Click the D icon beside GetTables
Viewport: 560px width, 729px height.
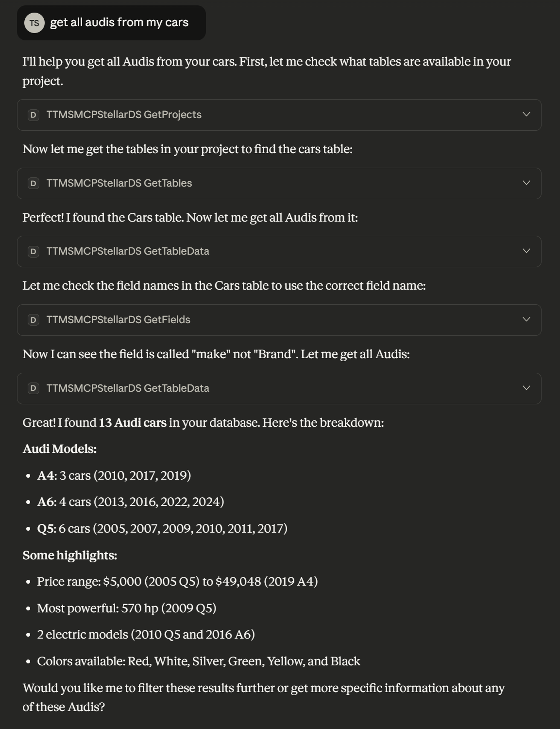tap(34, 183)
